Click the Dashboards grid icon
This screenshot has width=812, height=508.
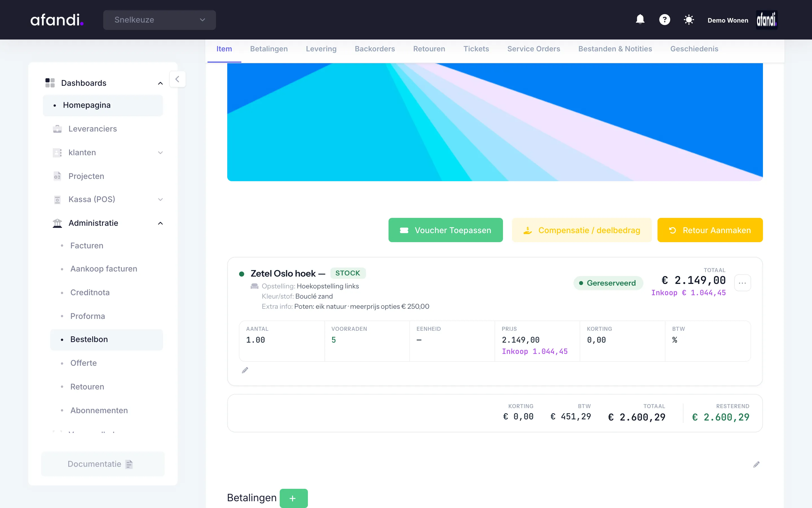coord(50,83)
